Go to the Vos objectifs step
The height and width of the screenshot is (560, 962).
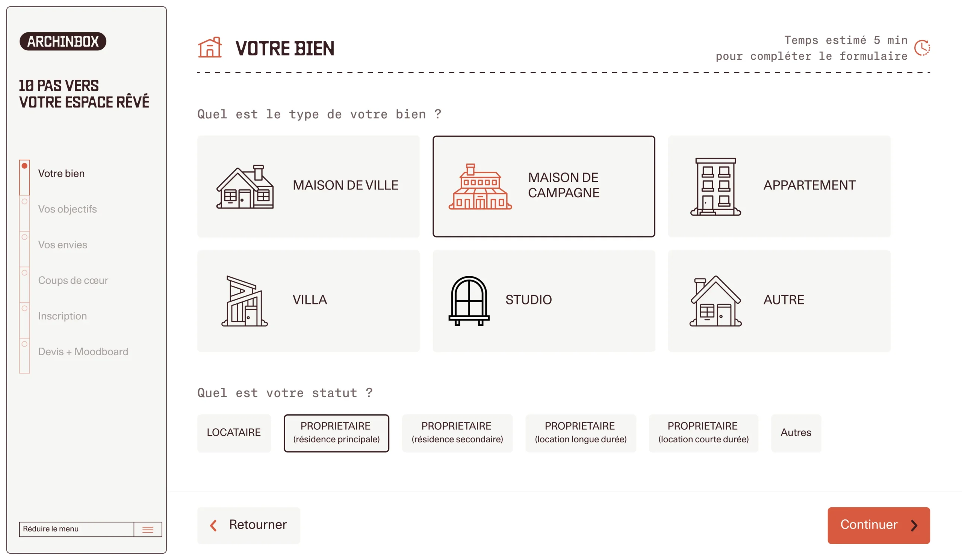coord(68,209)
